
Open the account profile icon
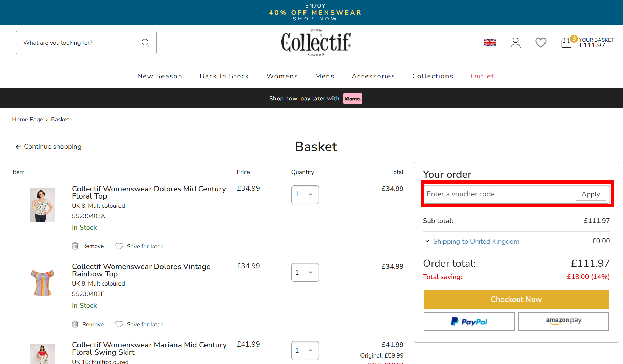(515, 42)
